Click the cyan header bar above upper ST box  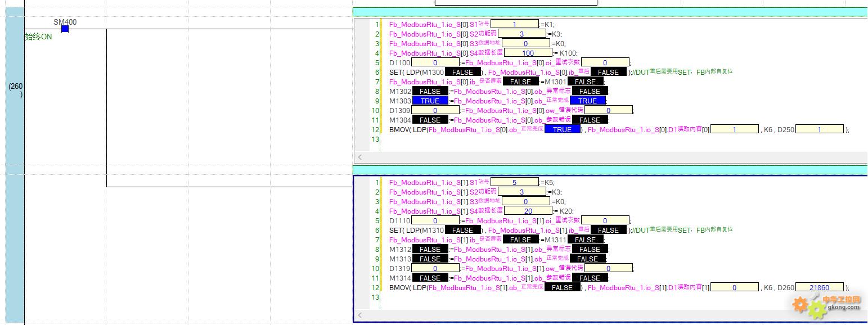click(610, 12)
